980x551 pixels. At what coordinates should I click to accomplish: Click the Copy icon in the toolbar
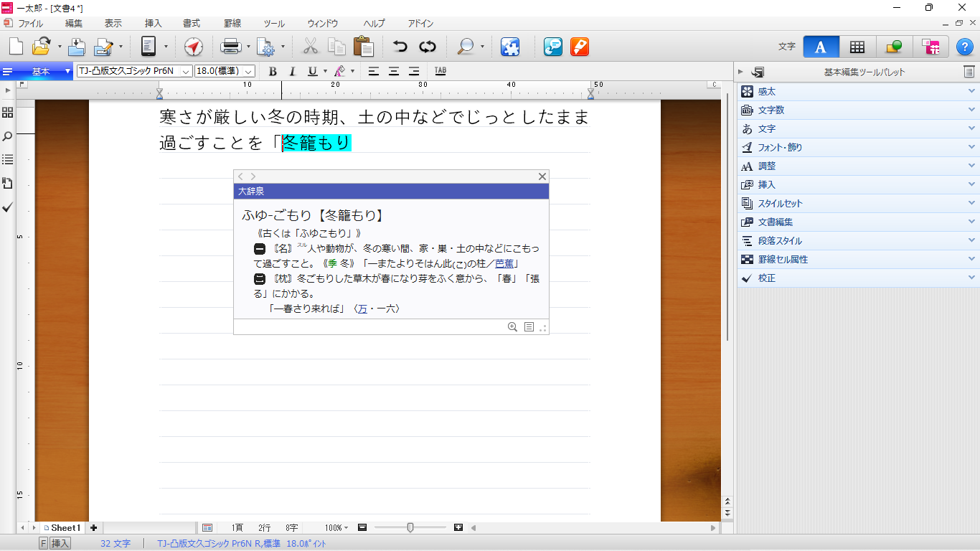336,47
